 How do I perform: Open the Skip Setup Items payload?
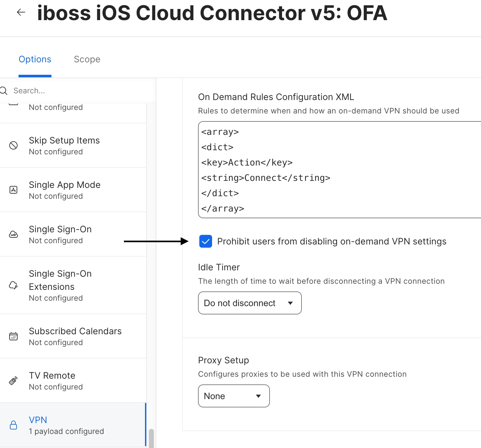(73, 145)
